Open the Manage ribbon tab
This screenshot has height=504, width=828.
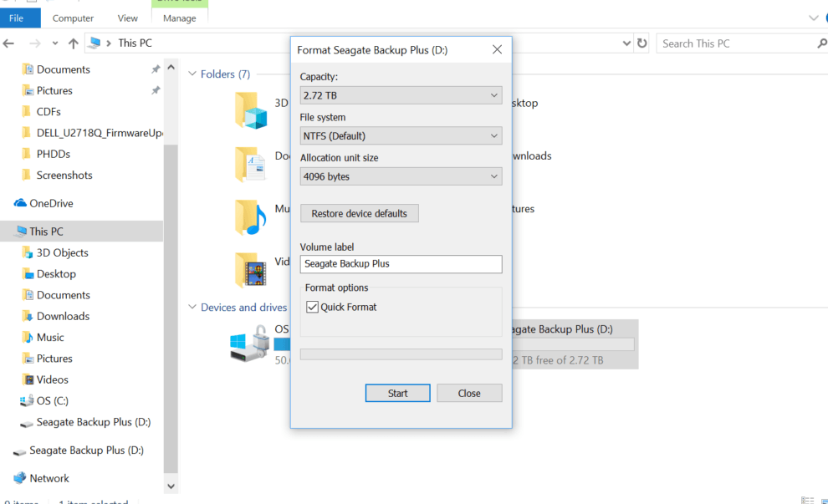[x=180, y=18]
